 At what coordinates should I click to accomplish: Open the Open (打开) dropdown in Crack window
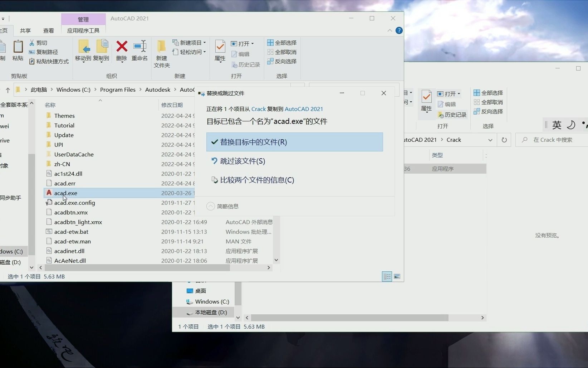click(x=449, y=94)
